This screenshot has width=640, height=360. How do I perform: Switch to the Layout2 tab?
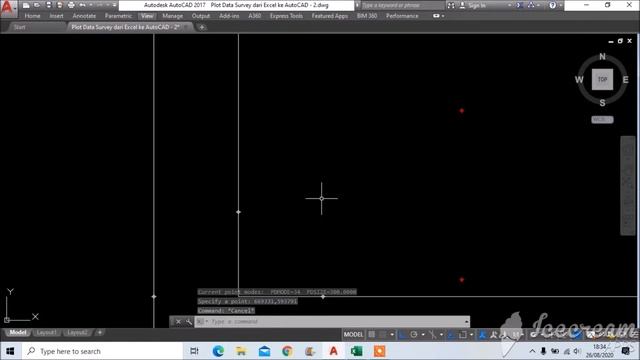click(x=77, y=333)
